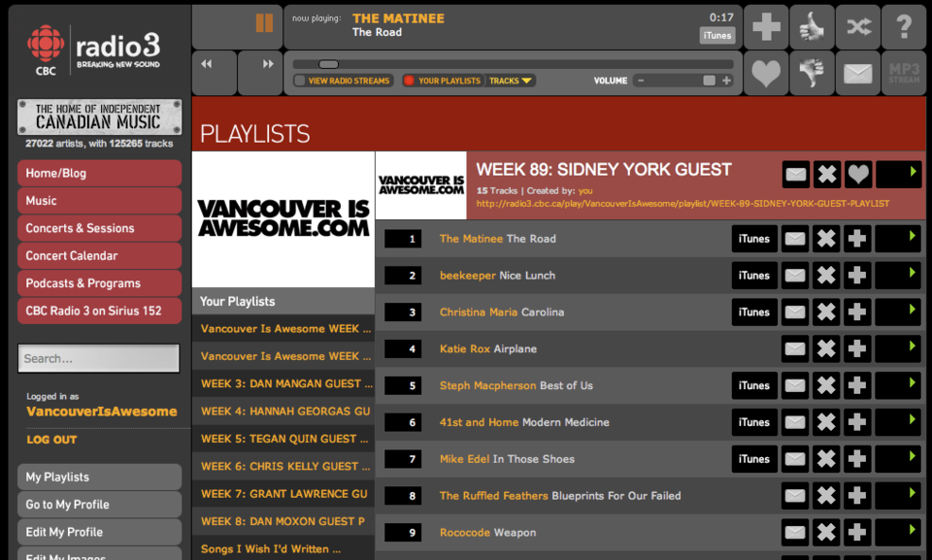Image resolution: width=932 pixels, height=560 pixels.
Task: Remove Rococode Weapon from playlist
Action: coord(825,533)
